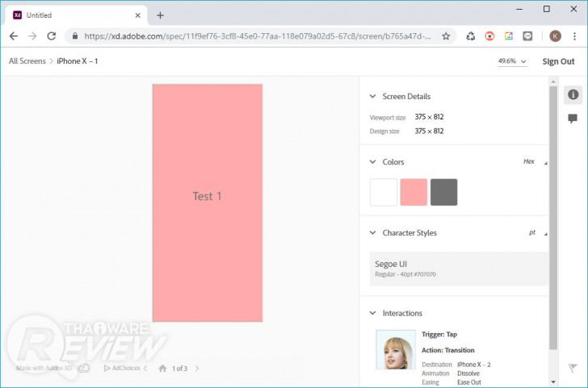
Task: Click the AdChoices link
Action: tap(122, 368)
